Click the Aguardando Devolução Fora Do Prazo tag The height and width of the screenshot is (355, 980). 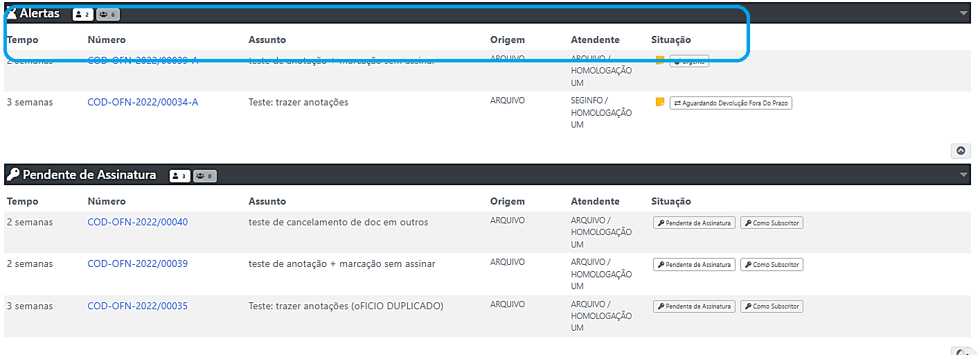(731, 103)
